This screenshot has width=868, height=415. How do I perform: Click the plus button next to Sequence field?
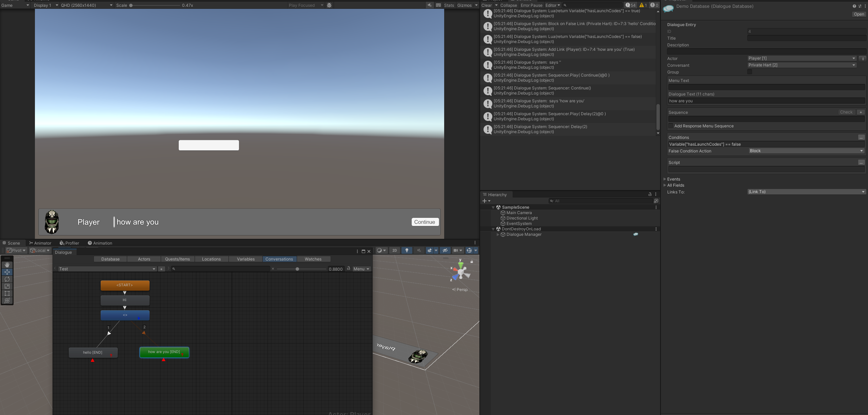[x=861, y=112]
